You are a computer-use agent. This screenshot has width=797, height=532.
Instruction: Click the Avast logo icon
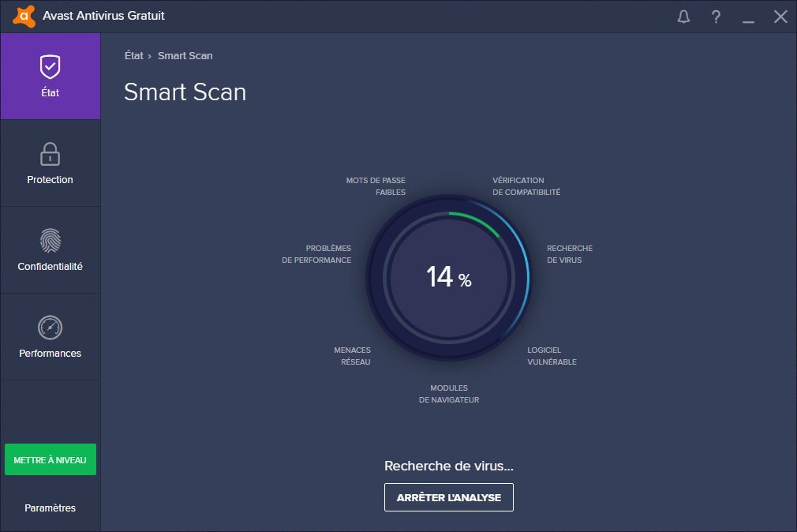(24, 16)
